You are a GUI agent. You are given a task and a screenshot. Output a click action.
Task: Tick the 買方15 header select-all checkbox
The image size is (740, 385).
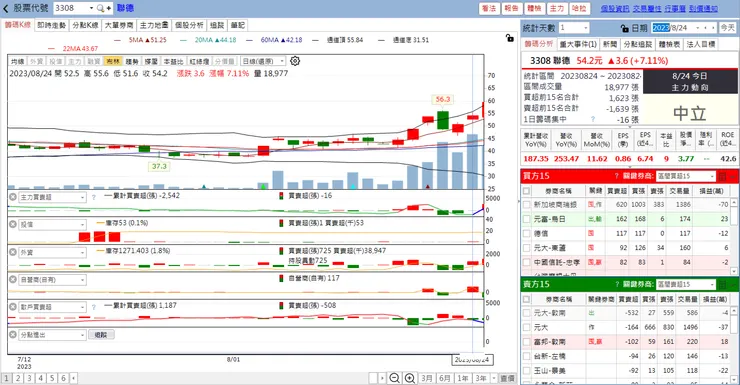[526, 191]
